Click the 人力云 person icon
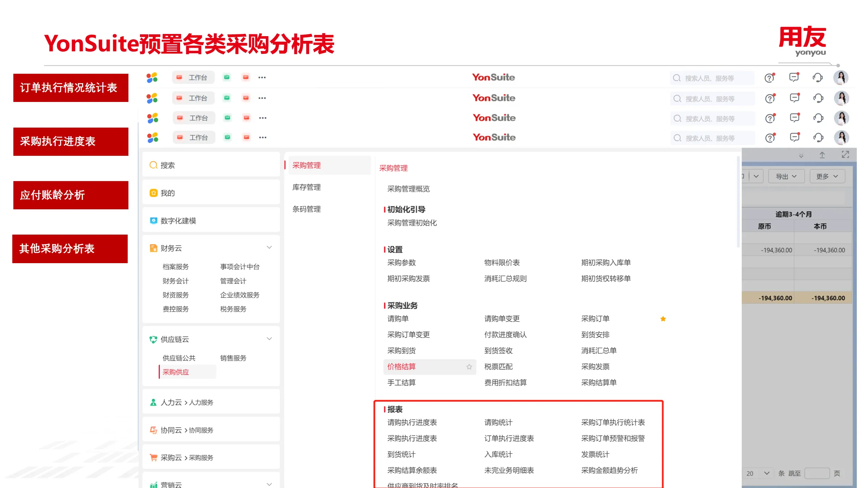 click(153, 402)
